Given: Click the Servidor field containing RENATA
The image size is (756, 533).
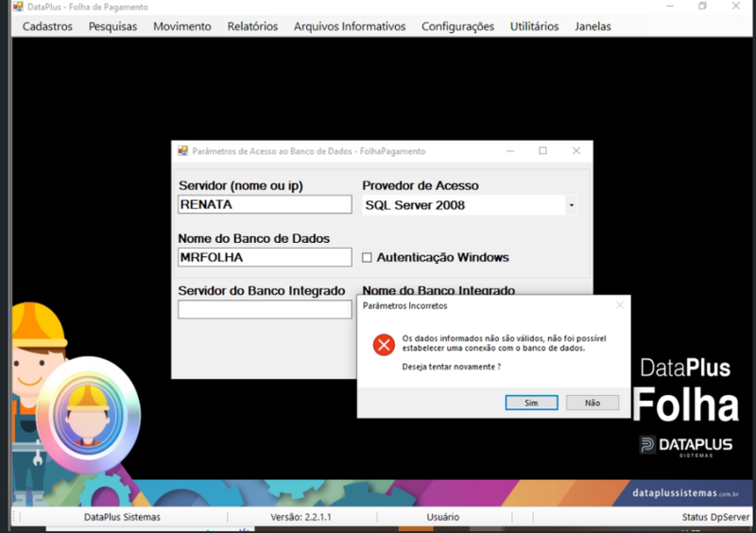Looking at the screenshot, I should [x=265, y=204].
